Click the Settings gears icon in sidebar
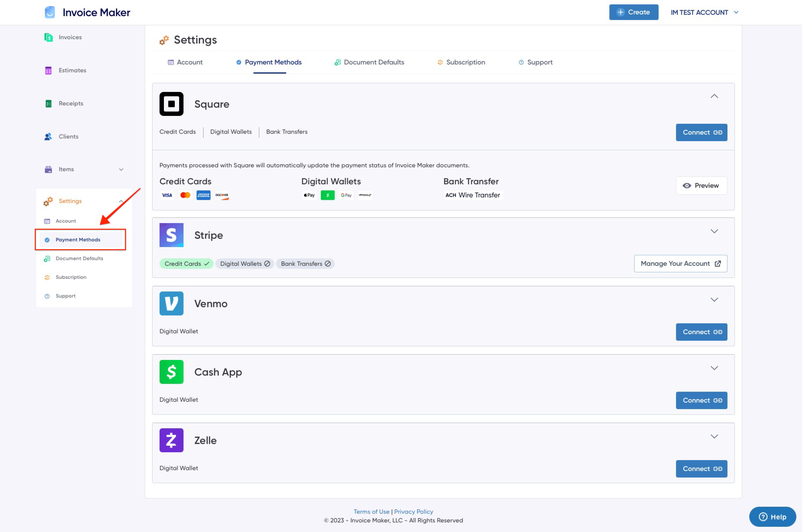Viewport: 802px width, 532px height. pyautogui.click(x=48, y=201)
